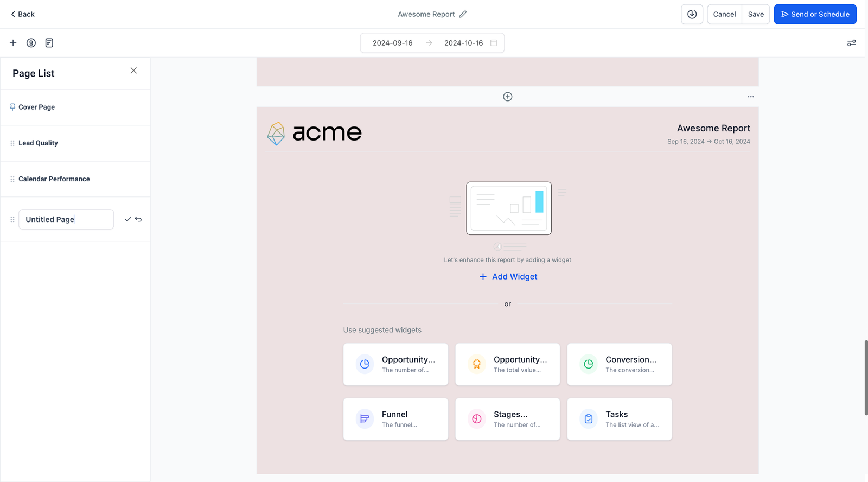Screen dimensions: 868x482
Task: Select the Lead Quality page
Action: [38, 143]
